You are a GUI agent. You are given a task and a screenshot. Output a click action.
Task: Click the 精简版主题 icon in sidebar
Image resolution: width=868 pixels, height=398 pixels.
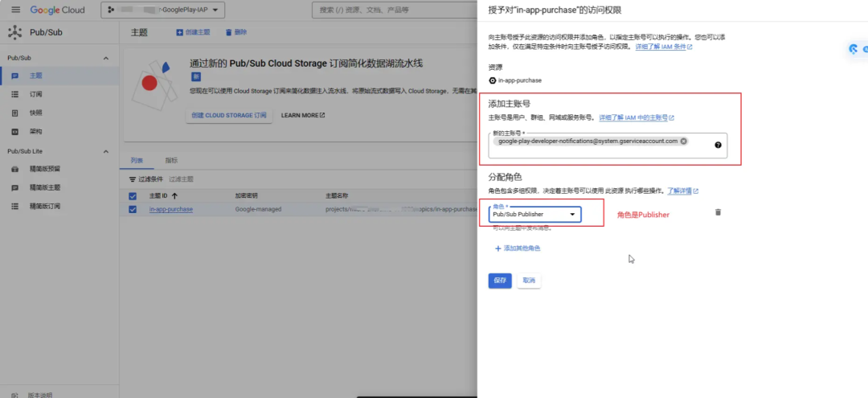(x=15, y=187)
